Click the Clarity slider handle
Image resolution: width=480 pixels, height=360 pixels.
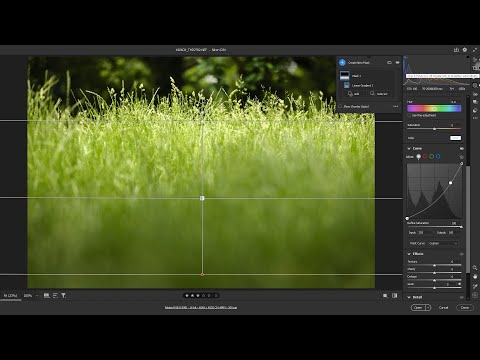click(434, 273)
